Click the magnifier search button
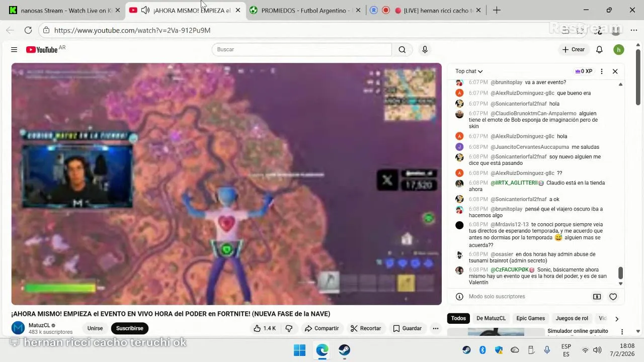644x362 pixels. pyautogui.click(x=402, y=49)
